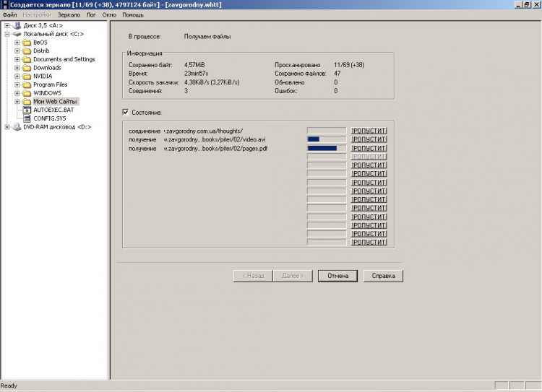Open the Зеркало menu
Viewport: 542px width, 392px height.
pos(69,15)
